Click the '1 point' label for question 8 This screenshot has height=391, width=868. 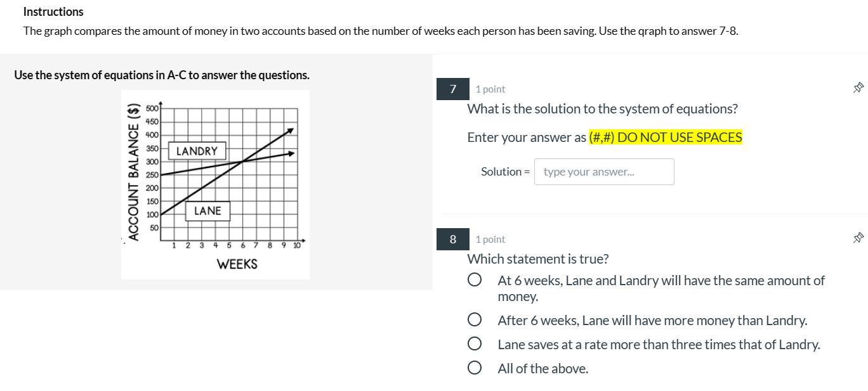490,239
